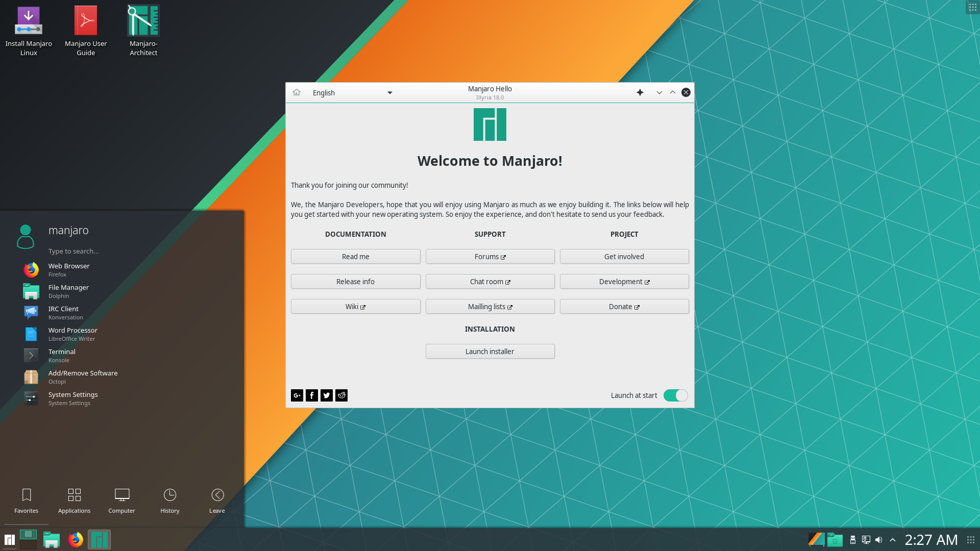This screenshot has width=980, height=551.
Task: Click Launch installer button
Action: click(490, 350)
